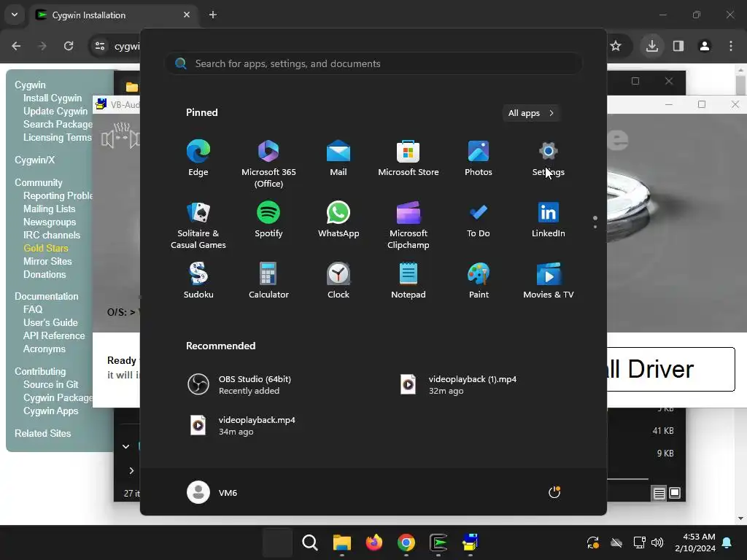Launch the LinkedIn app
Screen dimensions: 747x560
[549, 220]
